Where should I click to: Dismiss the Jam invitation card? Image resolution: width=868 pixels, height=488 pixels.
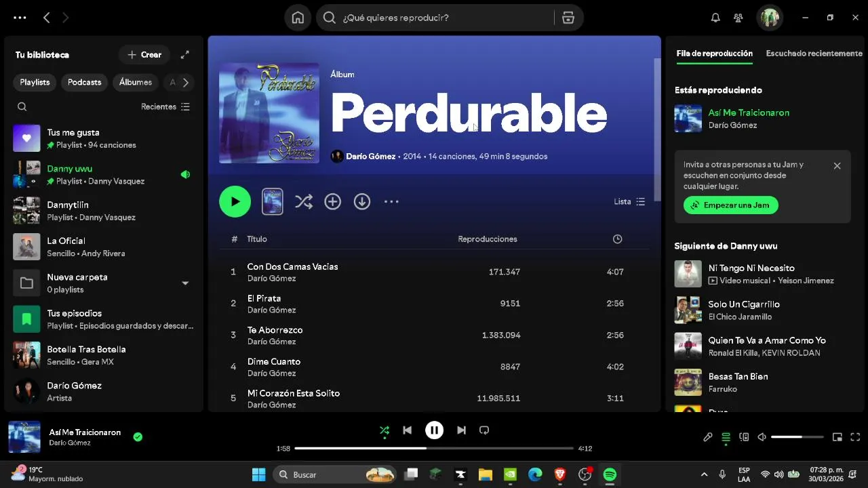[x=837, y=166]
